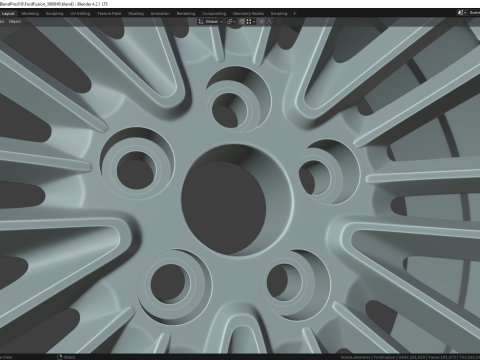Viewport: 480px width, 360px height.
Task: Open the Shading workspace tab
Action: pyautogui.click(x=136, y=14)
